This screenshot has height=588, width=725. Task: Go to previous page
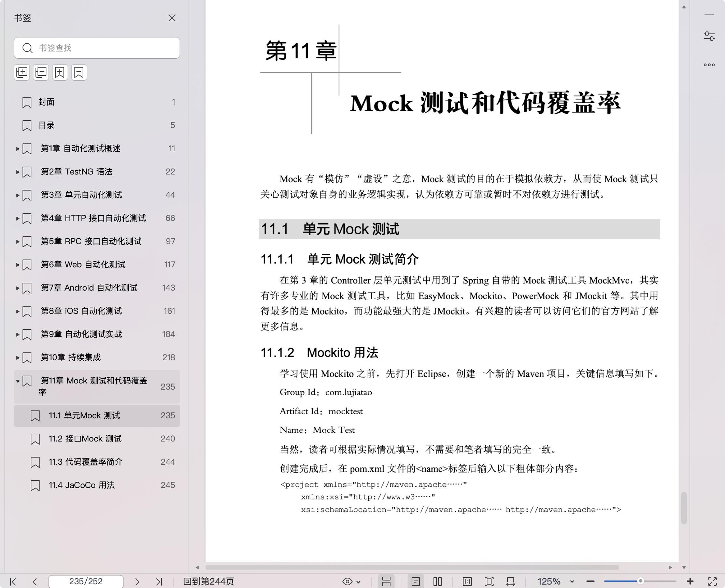[x=34, y=582]
